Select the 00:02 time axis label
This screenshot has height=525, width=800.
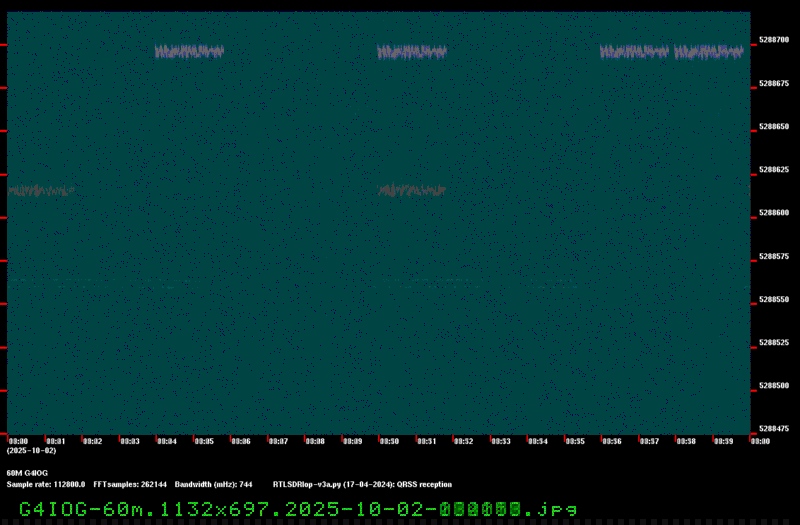pyautogui.click(x=92, y=441)
